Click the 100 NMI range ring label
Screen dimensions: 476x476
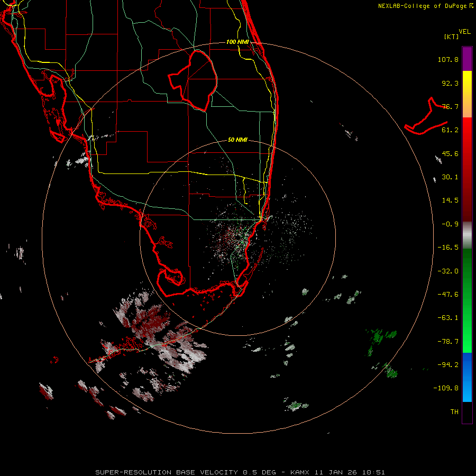tap(237, 42)
